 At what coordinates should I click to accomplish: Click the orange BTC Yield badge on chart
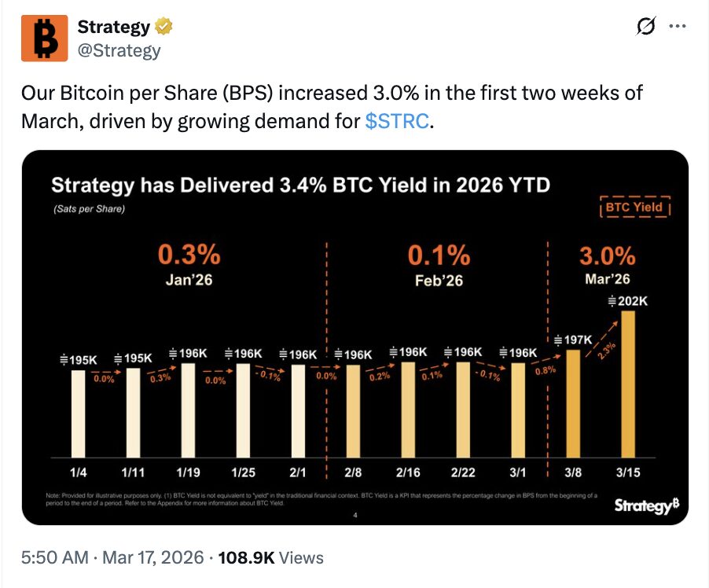[x=635, y=208]
